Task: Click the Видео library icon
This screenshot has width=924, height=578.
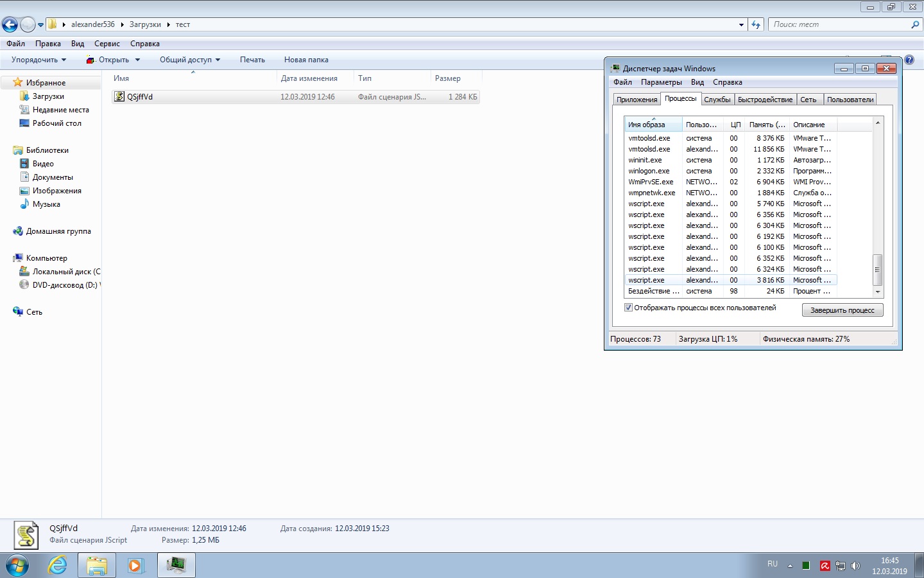Action: [x=24, y=164]
